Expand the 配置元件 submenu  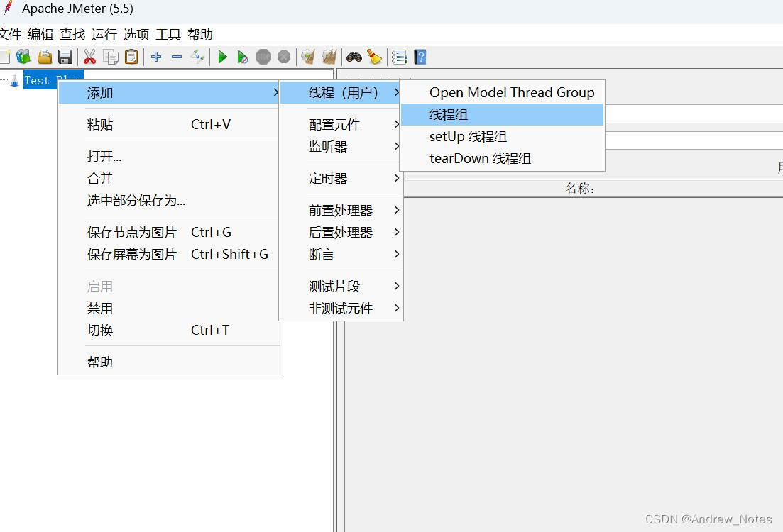(x=341, y=124)
